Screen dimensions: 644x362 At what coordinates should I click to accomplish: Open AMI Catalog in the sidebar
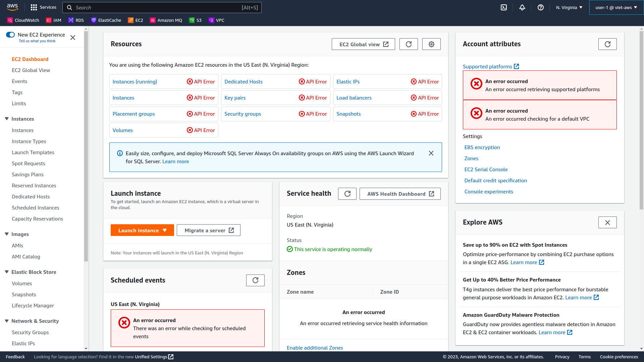click(x=26, y=257)
